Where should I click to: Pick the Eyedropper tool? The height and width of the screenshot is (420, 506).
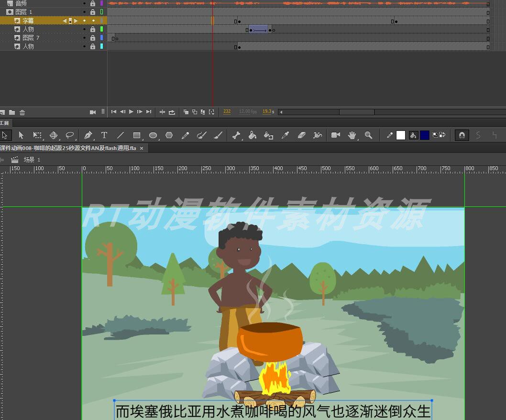(285, 135)
